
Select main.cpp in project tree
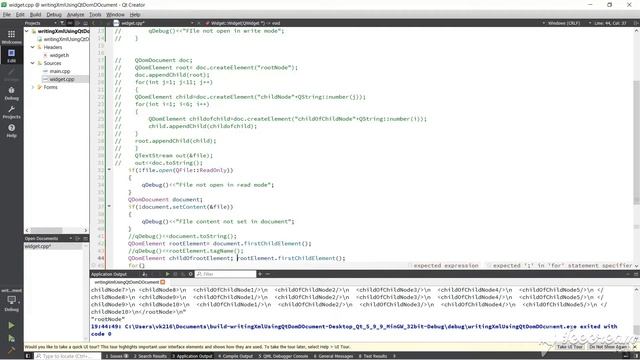(x=60, y=71)
